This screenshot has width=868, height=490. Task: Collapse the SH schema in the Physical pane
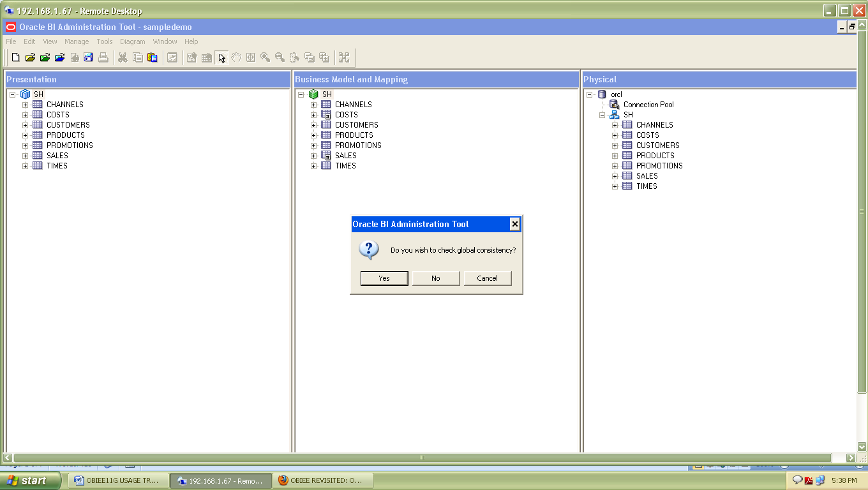pos(601,114)
